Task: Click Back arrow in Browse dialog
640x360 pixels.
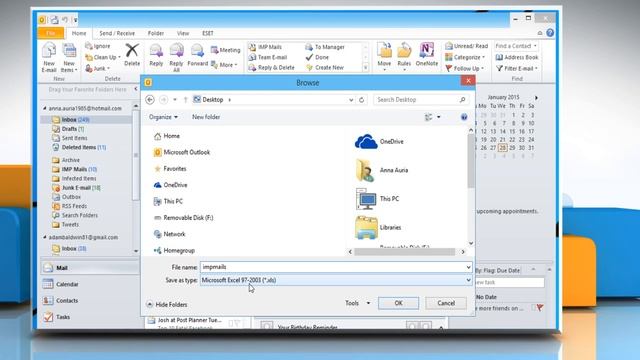Action: click(150, 100)
